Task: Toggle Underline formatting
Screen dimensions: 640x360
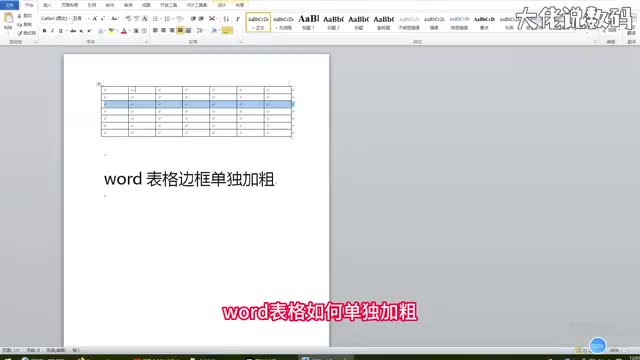Action: (x=61, y=31)
